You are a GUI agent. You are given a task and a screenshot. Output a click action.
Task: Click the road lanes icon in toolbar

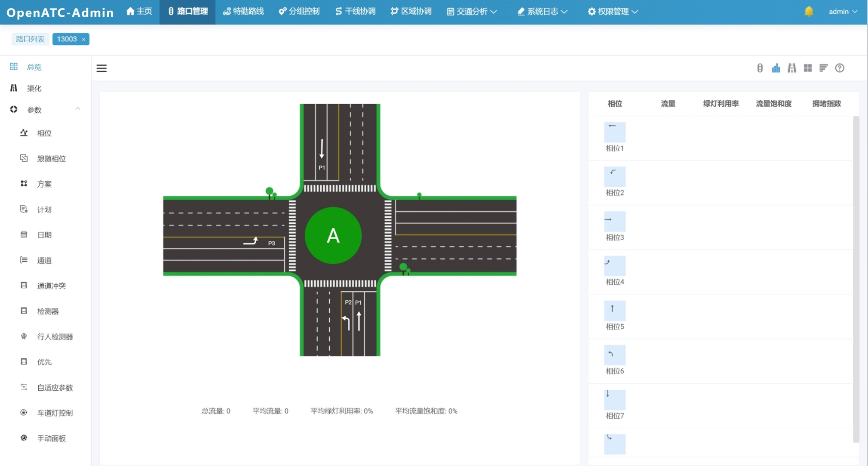tap(791, 68)
